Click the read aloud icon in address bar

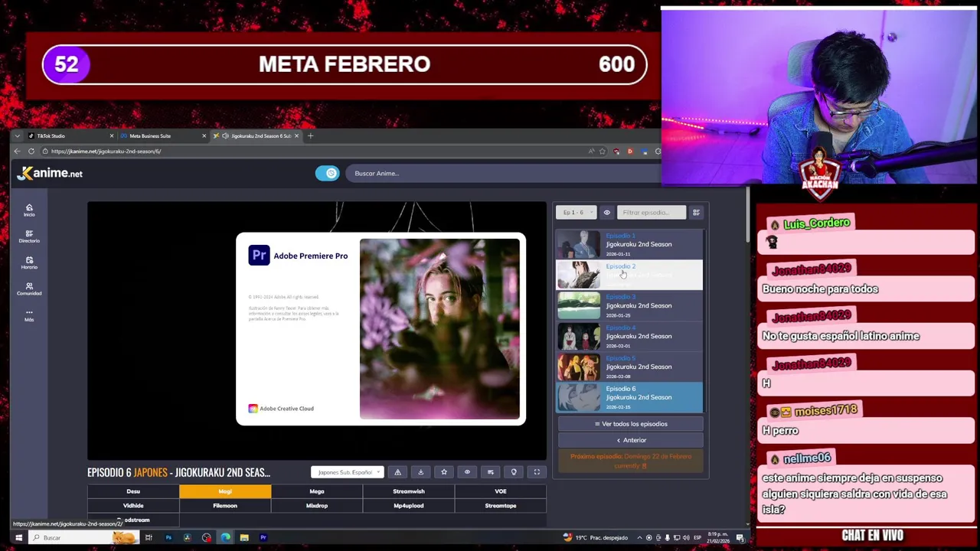(x=591, y=152)
